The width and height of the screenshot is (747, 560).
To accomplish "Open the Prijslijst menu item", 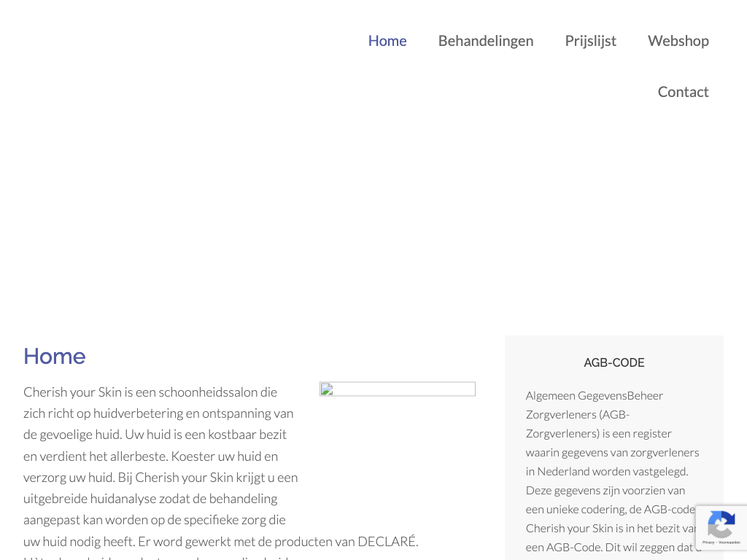I will [590, 41].
